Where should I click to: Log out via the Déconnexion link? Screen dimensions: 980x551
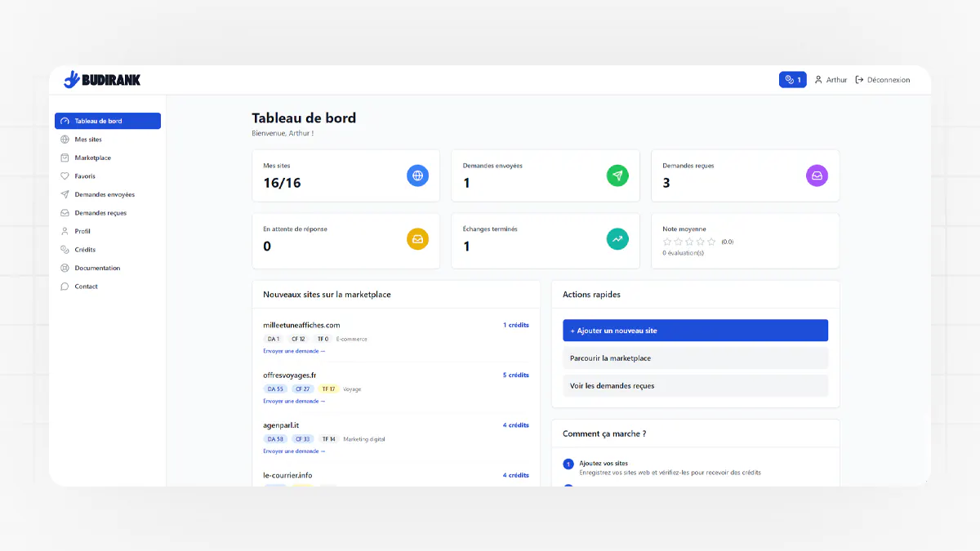coord(882,80)
